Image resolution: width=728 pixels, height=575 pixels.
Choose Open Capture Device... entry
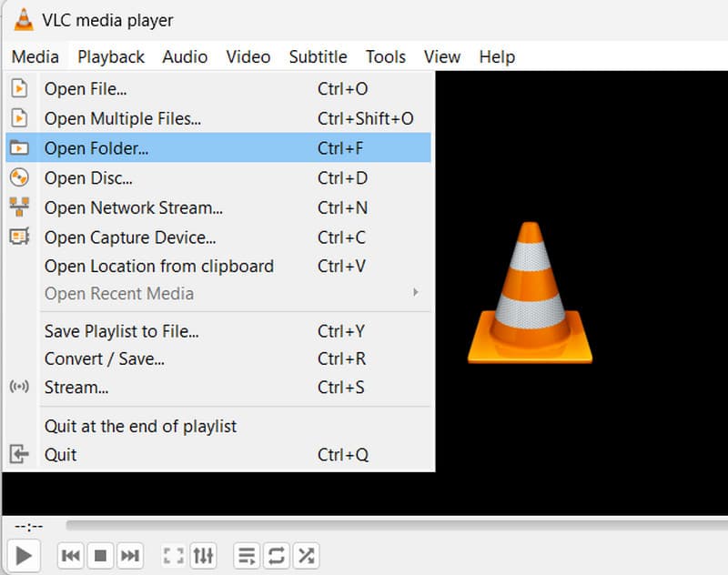click(218, 237)
